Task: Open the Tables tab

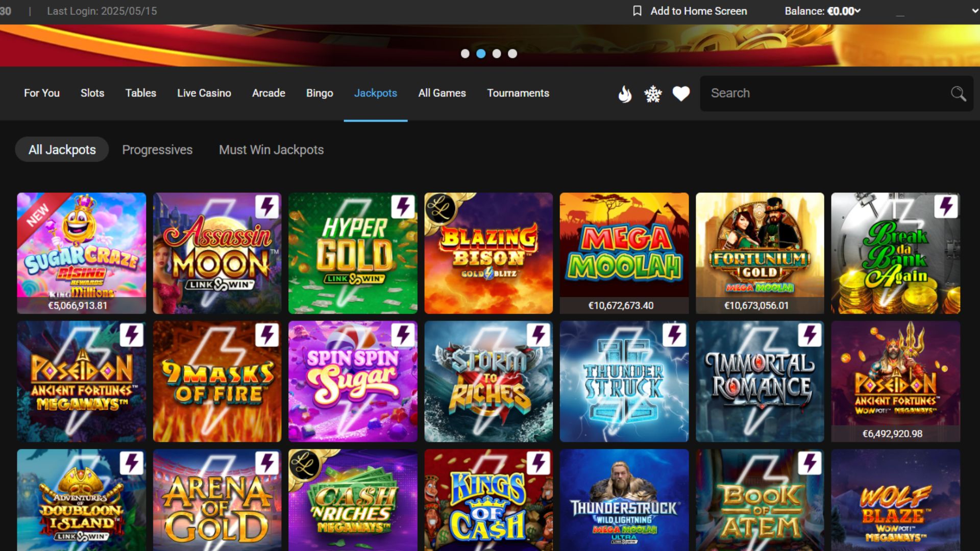Action: [x=141, y=93]
